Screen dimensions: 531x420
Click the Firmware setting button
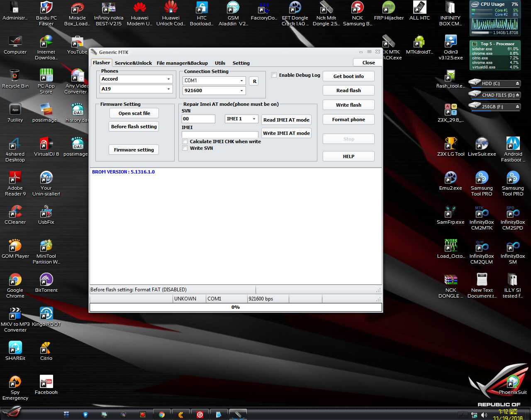(134, 150)
